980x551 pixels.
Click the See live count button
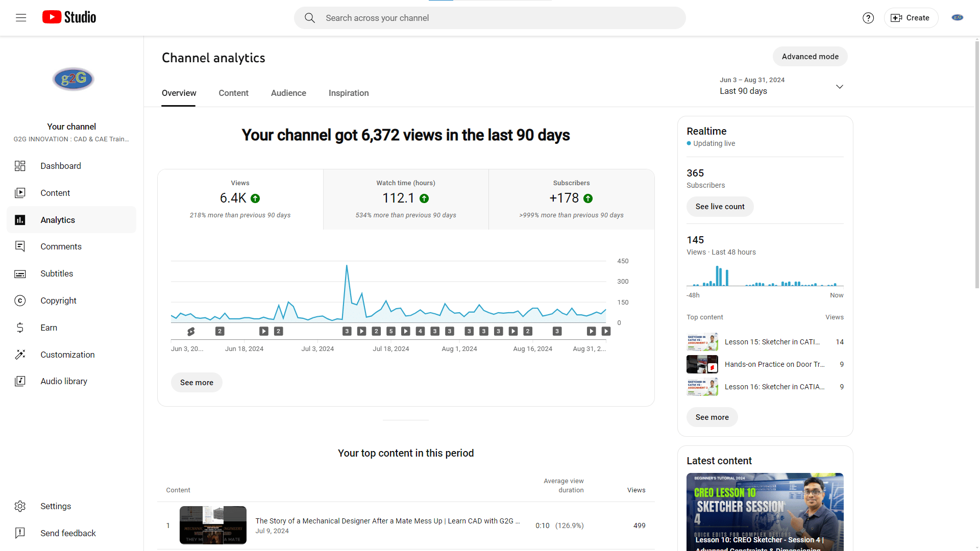click(x=720, y=207)
